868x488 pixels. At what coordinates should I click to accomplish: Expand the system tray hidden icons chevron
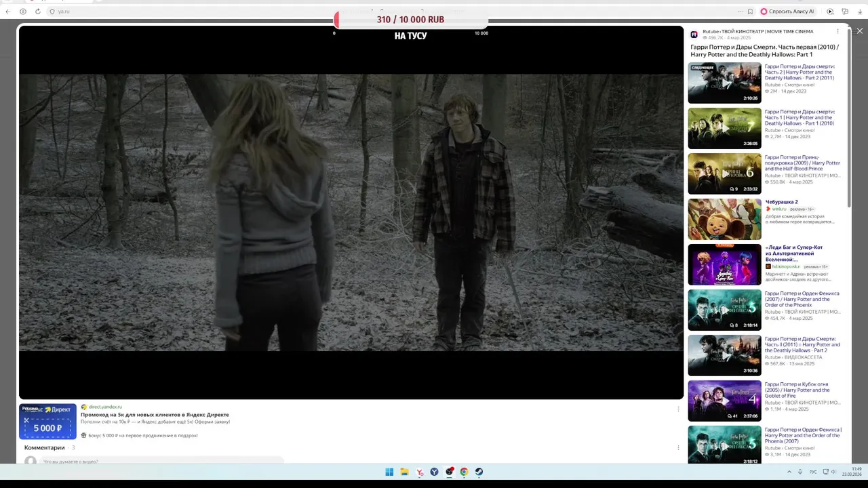tap(789, 472)
